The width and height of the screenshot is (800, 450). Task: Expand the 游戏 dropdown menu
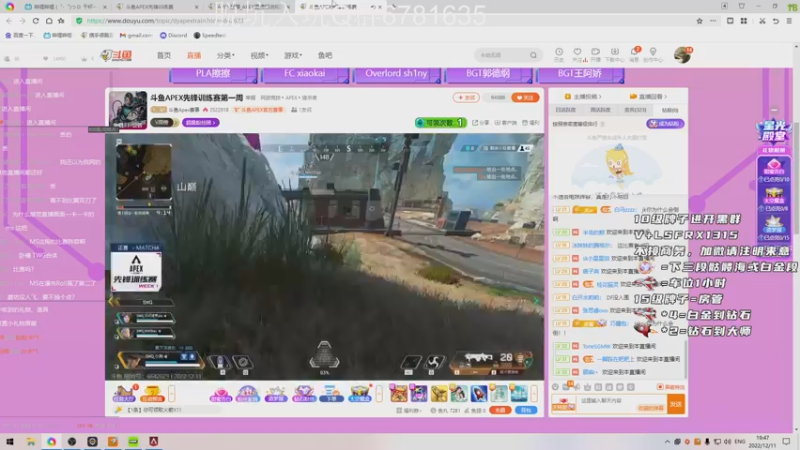293,55
